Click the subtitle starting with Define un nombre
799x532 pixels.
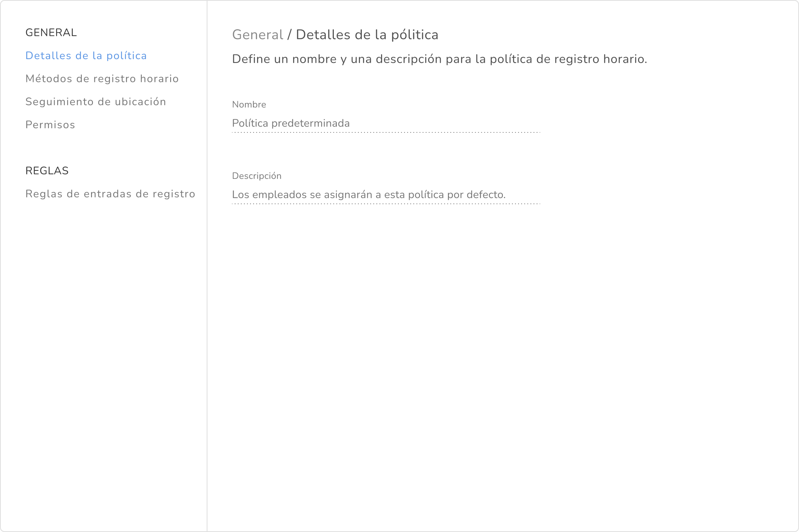439,59
